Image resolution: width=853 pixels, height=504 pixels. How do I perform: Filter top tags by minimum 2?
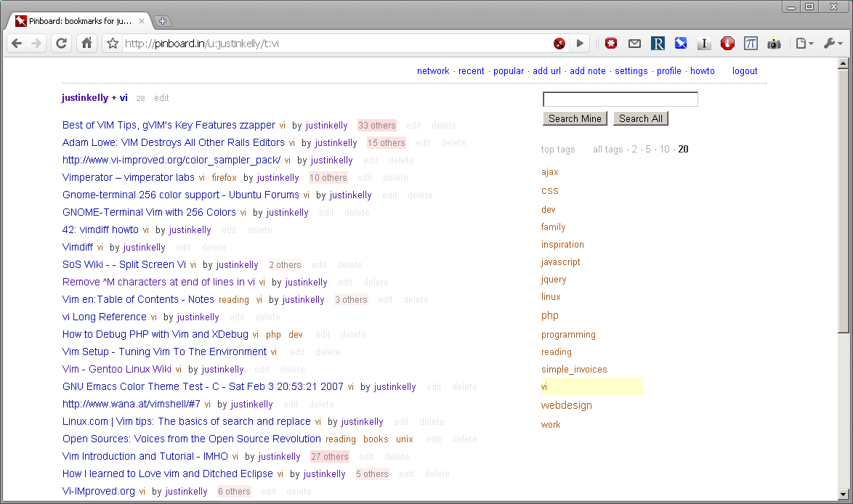click(634, 149)
